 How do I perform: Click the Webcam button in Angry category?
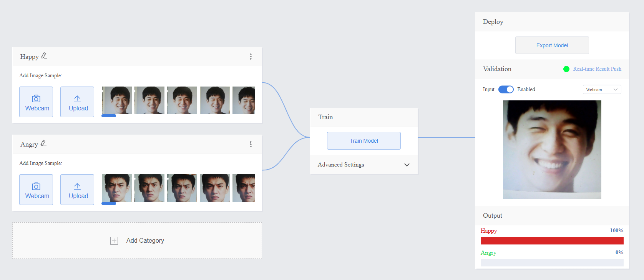(x=36, y=190)
